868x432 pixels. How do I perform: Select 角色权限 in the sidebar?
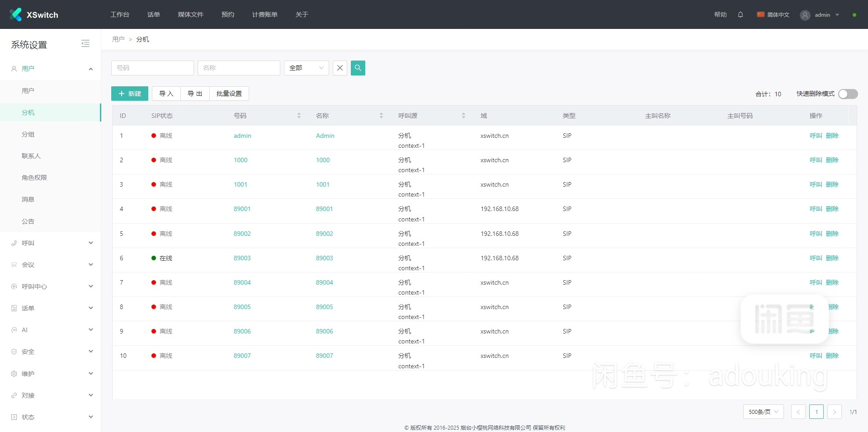point(34,178)
